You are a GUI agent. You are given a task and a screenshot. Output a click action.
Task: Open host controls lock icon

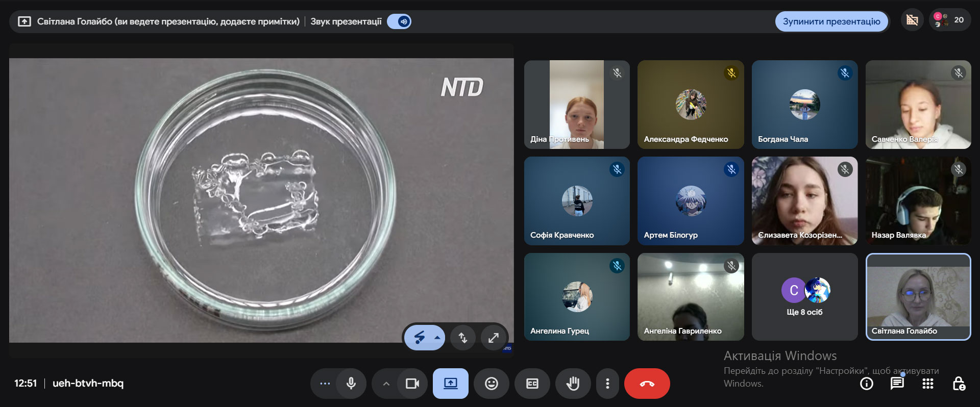click(958, 384)
